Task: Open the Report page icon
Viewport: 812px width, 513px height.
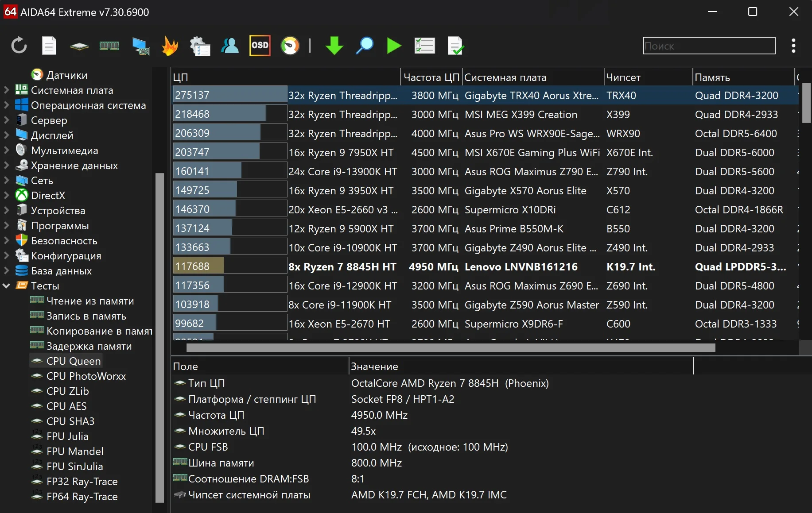Action: click(49, 46)
